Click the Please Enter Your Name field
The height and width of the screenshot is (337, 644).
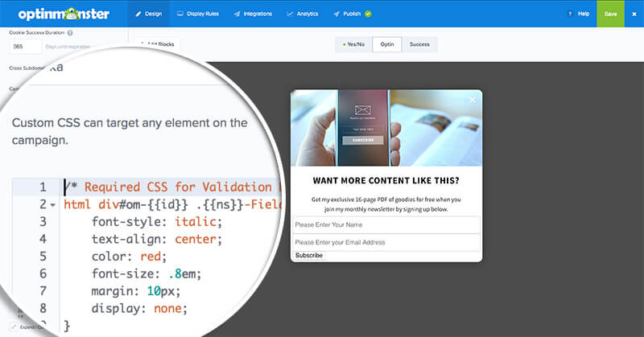click(386, 225)
